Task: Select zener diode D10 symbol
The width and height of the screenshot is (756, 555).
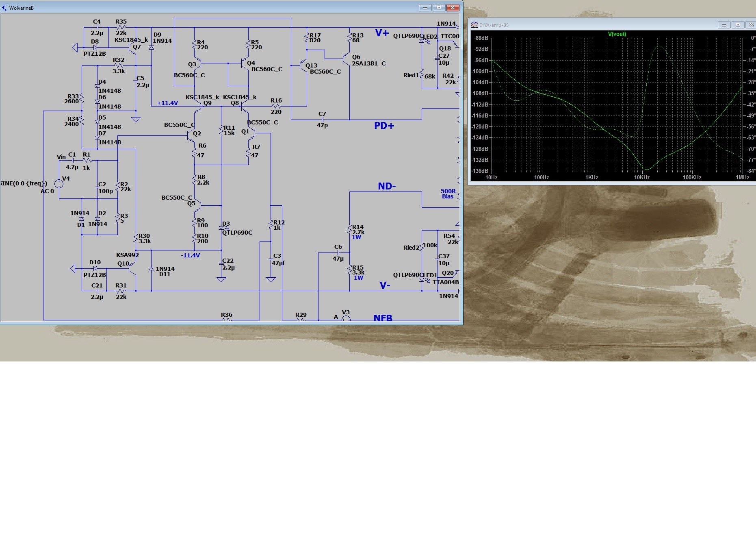Action: point(95,268)
